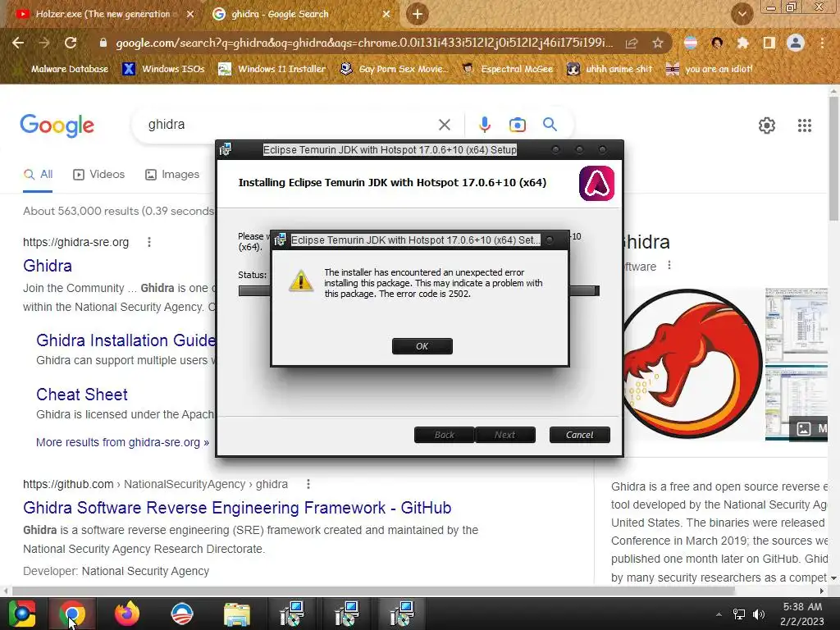This screenshot has width=840, height=630.
Task: Open the volume speaker tray icon
Action: click(759, 614)
